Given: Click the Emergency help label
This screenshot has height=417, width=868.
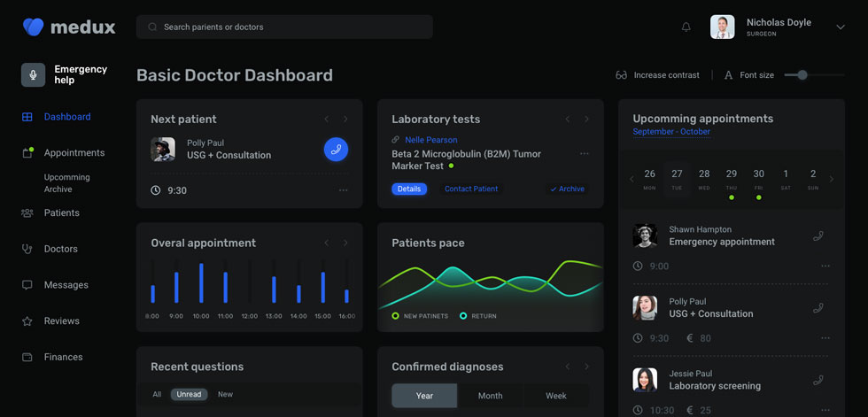Looking at the screenshot, I should pyautogui.click(x=81, y=74).
